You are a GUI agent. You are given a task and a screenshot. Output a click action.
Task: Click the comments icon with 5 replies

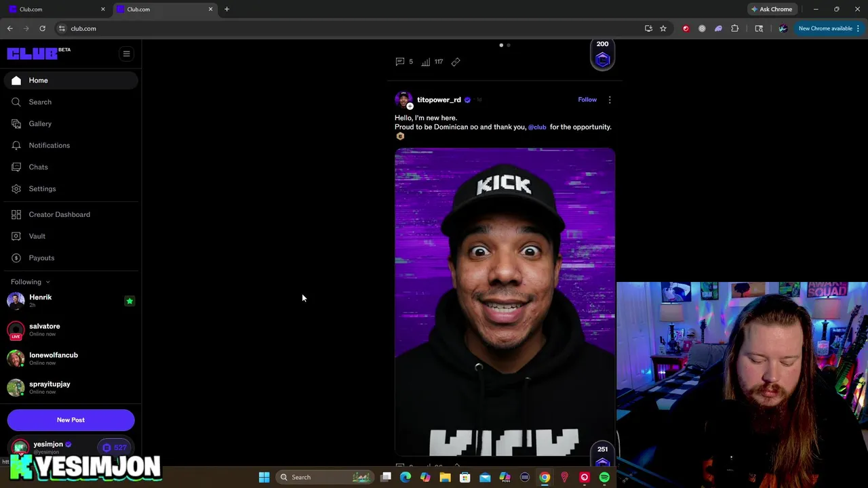[400, 62]
